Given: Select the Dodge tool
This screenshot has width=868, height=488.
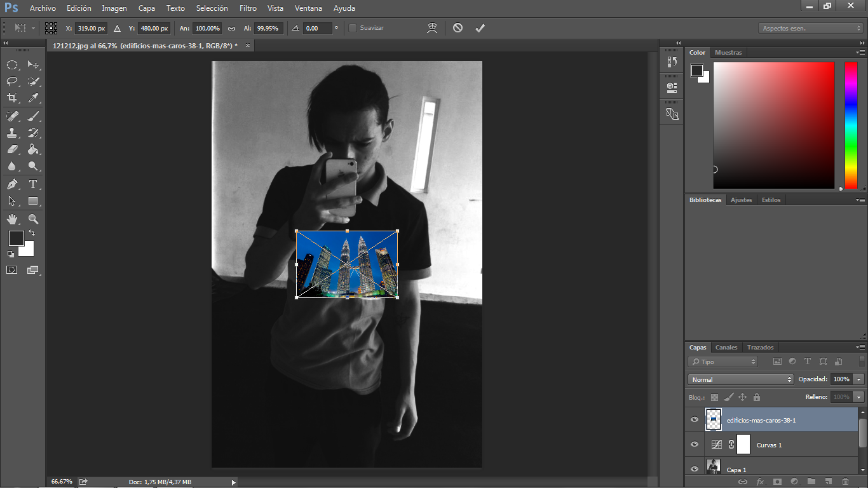Looking at the screenshot, I should (x=33, y=166).
